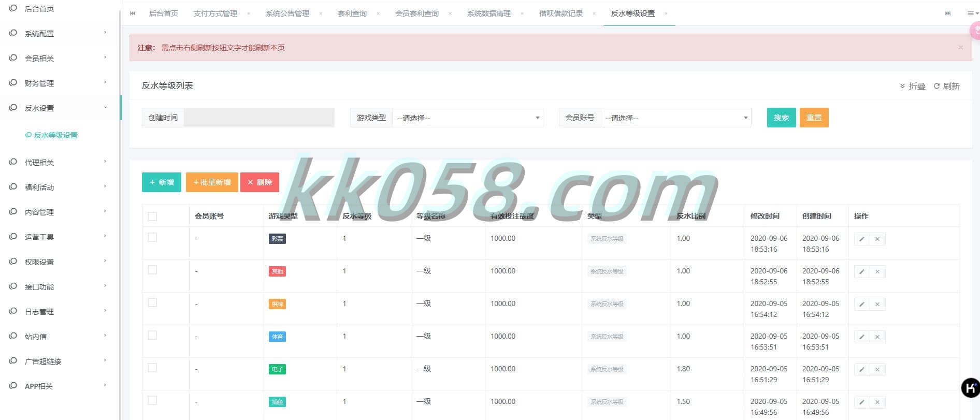Open 反水等级设置 in the sidebar
The image size is (980, 420).
tap(52, 135)
